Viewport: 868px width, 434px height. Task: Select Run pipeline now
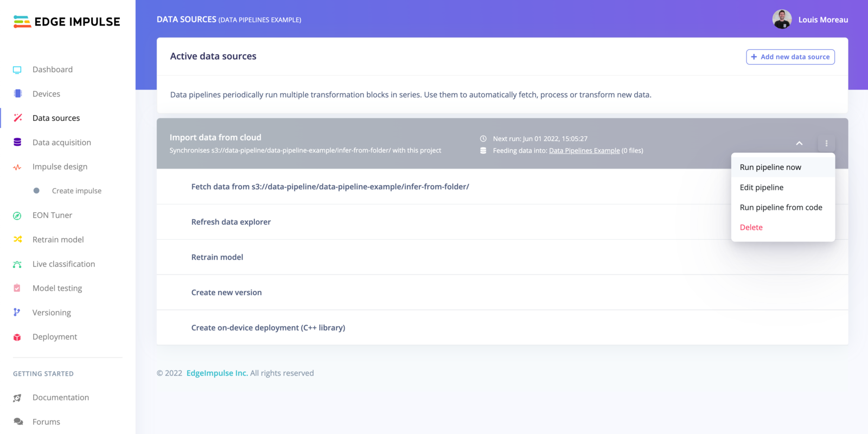pyautogui.click(x=783, y=167)
